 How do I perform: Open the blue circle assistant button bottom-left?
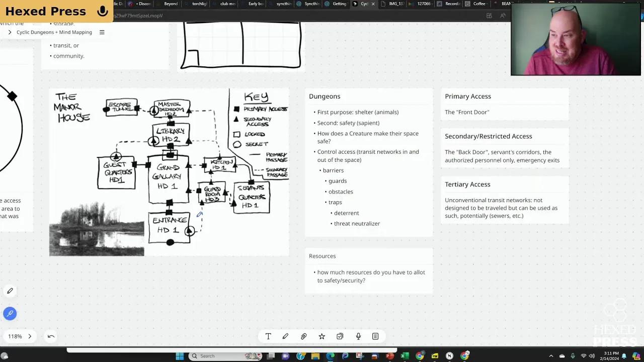(10, 313)
